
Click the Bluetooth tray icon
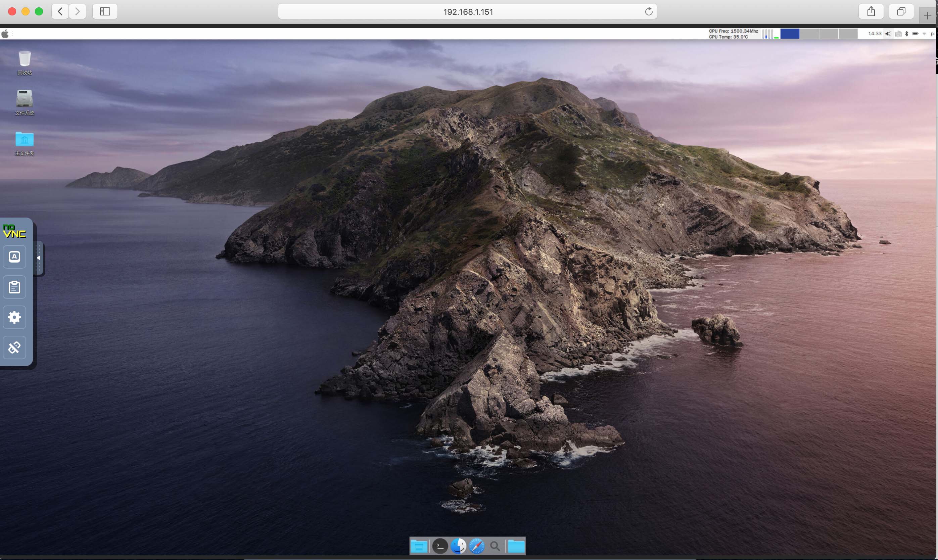906,34
